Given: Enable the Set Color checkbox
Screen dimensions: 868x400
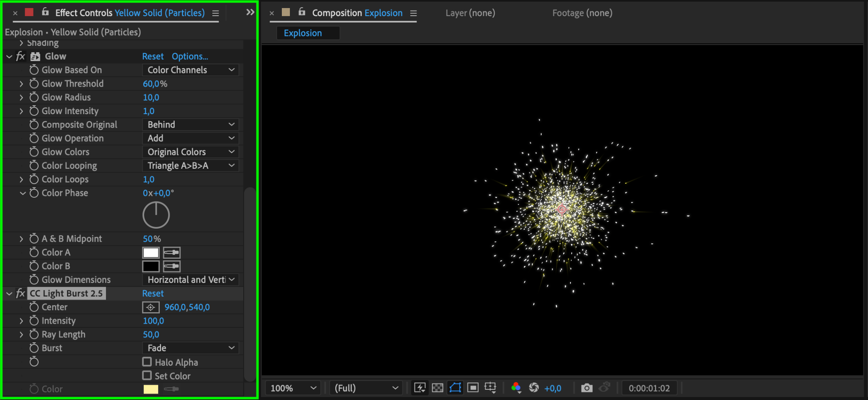Looking at the screenshot, I should 147,375.
